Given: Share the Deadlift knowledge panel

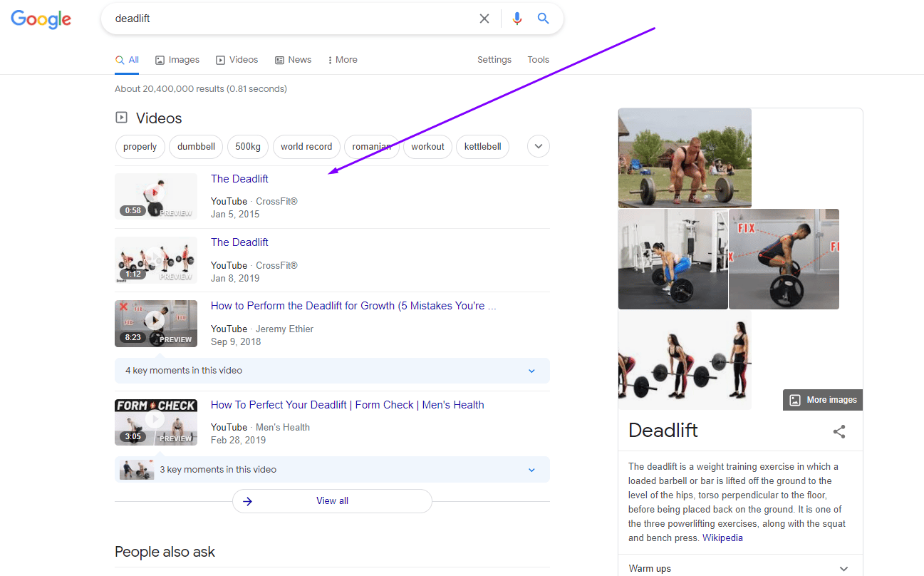Looking at the screenshot, I should click(x=839, y=431).
